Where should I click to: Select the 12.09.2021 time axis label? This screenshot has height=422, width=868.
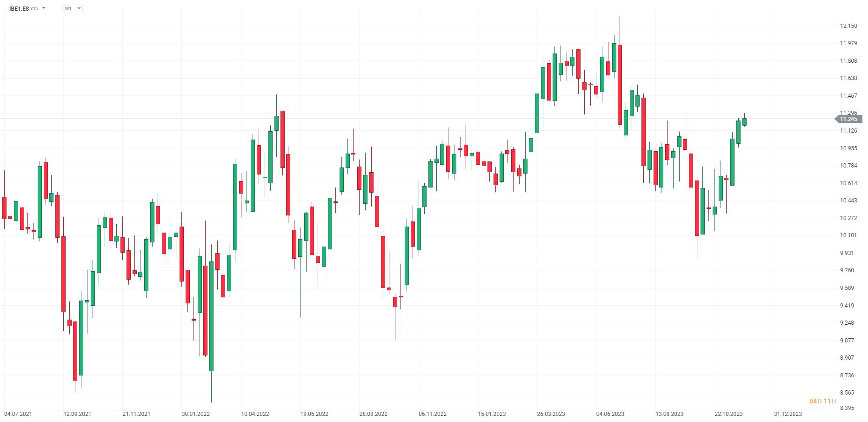(x=77, y=414)
